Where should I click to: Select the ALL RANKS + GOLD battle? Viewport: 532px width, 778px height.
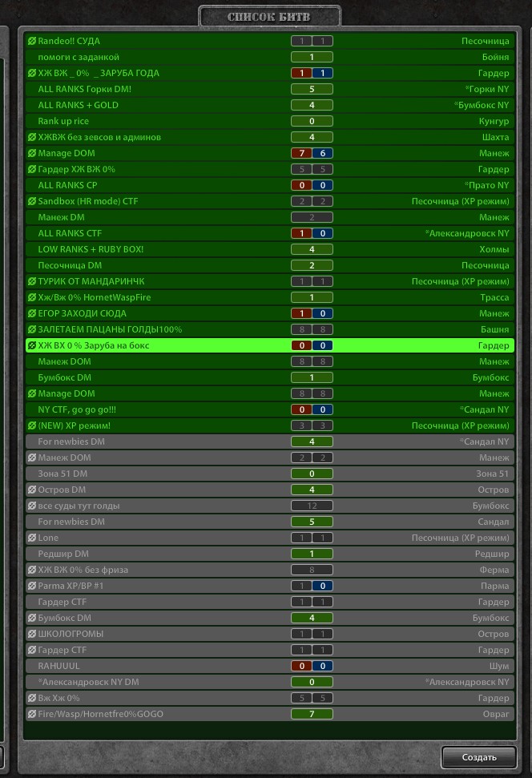tap(78, 105)
